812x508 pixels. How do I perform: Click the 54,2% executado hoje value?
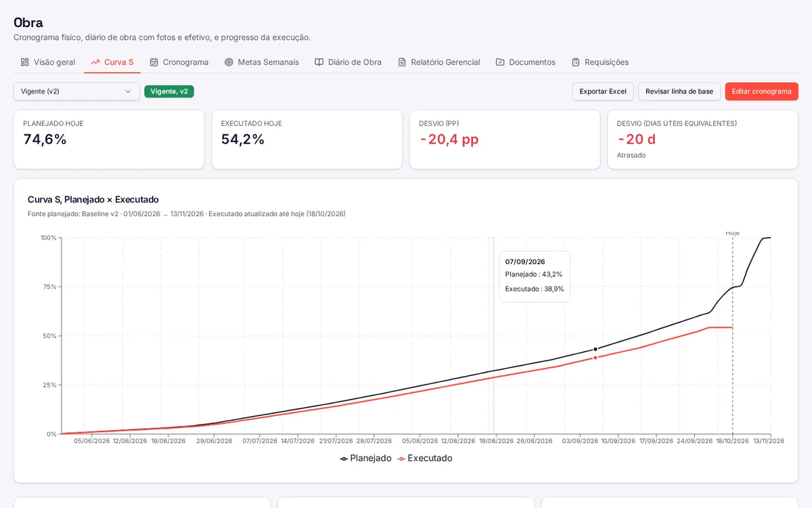pyautogui.click(x=243, y=140)
